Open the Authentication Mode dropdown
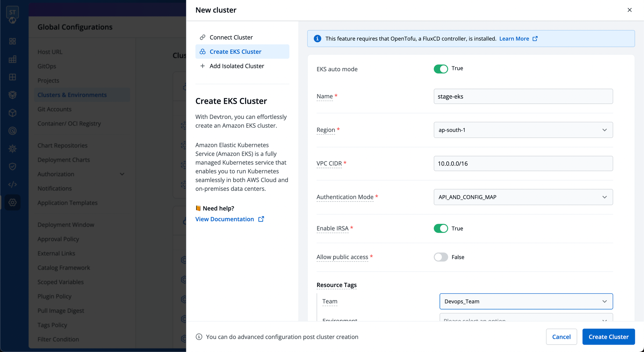Screen dimensions: 644x352 click(x=523, y=197)
